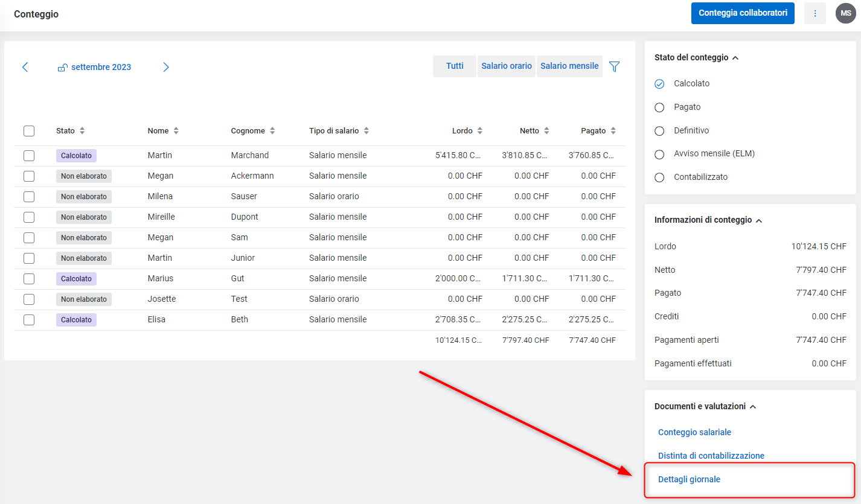This screenshot has height=504, width=861.
Task: Sort by Tipo di salario column arrows
Action: 366,131
